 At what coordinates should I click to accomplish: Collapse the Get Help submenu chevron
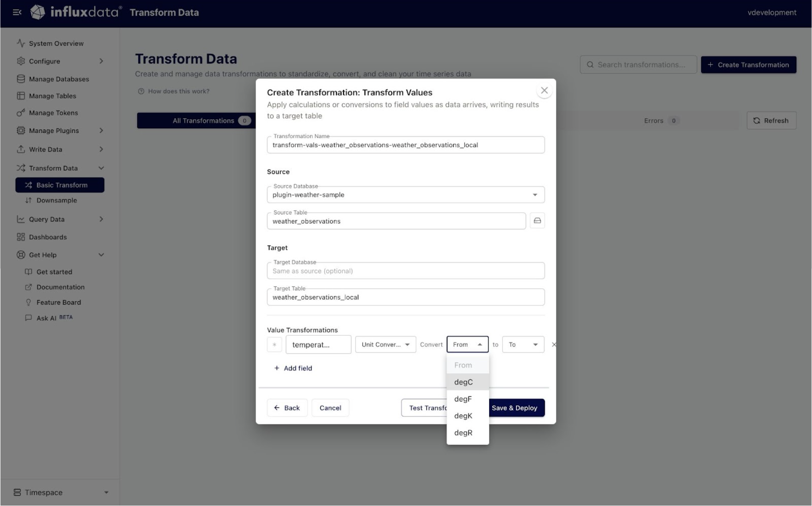point(101,255)
